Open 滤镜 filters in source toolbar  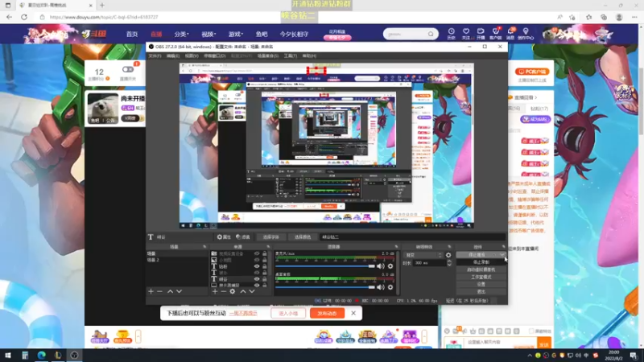pyautogui.click(x=243, y=237)
